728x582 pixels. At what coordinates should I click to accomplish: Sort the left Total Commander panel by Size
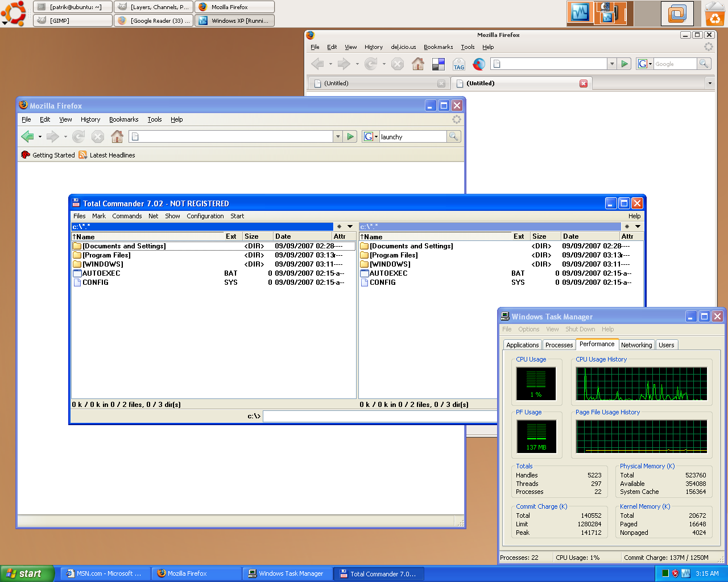click(x=257, y=236)
